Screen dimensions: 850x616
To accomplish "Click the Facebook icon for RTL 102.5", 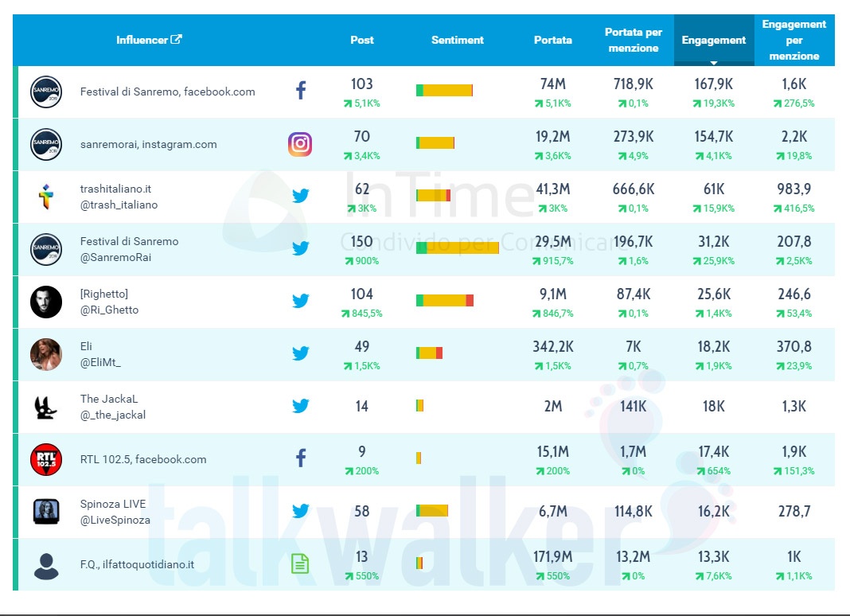I will (301, 458).
